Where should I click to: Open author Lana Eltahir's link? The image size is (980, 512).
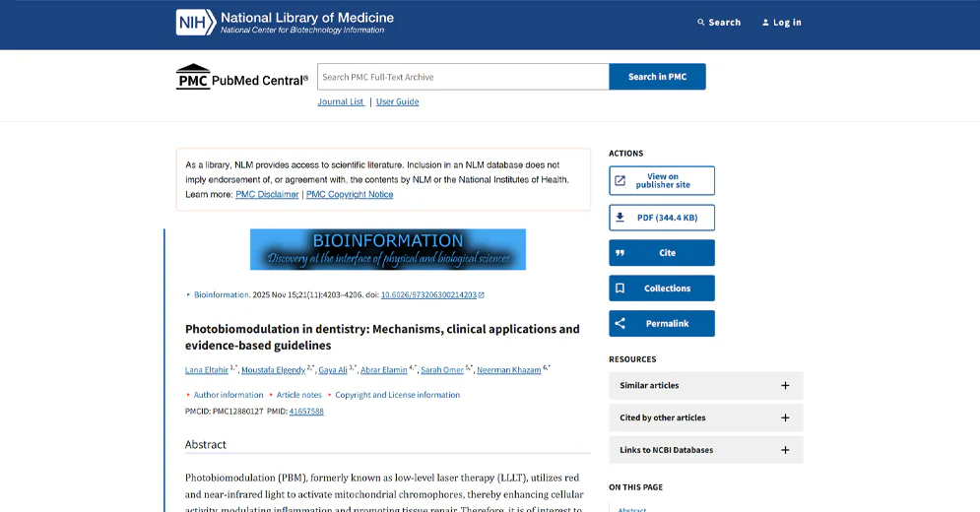point(206,370)
